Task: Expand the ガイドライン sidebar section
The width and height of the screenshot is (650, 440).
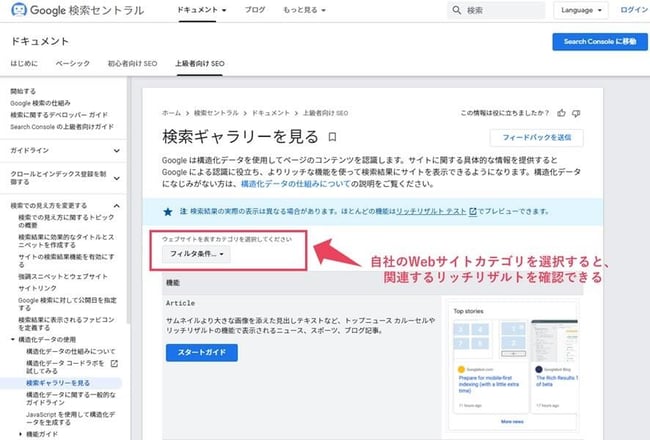Action: click(x=116, y=150)
